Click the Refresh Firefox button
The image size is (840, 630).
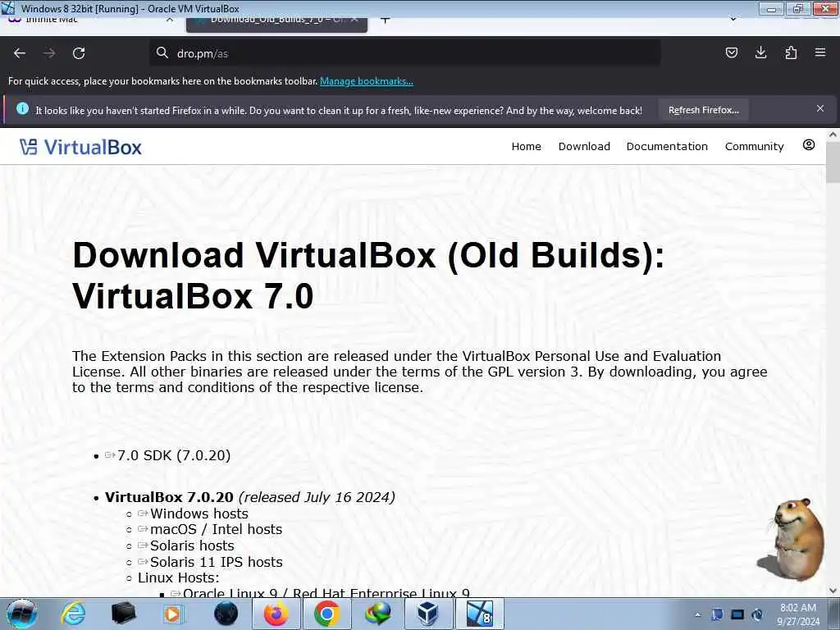point(703,111)
